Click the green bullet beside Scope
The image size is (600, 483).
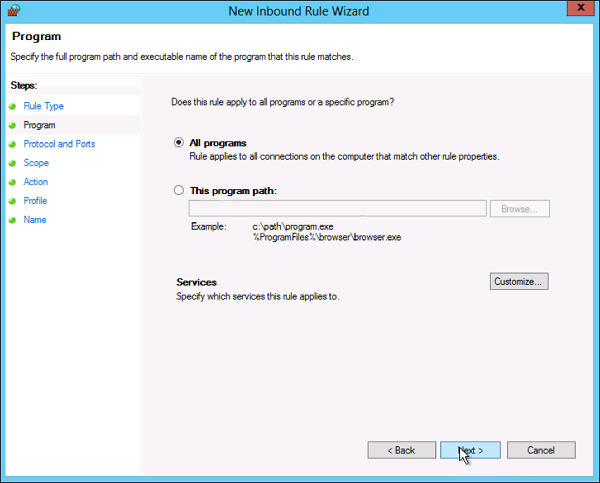pos(12,163)
